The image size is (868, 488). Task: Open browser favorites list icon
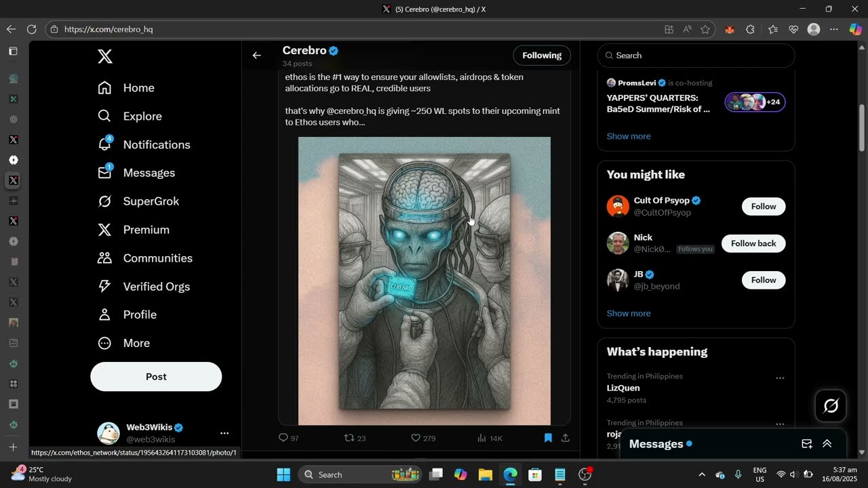coord(773,29)
